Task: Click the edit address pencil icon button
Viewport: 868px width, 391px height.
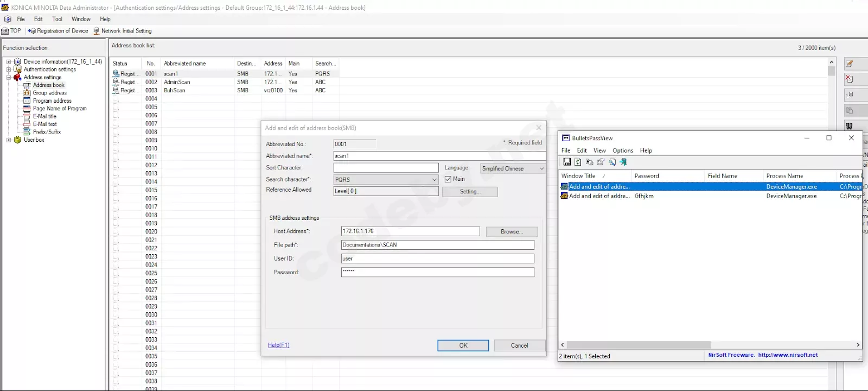Action: (x=850, y=64)
